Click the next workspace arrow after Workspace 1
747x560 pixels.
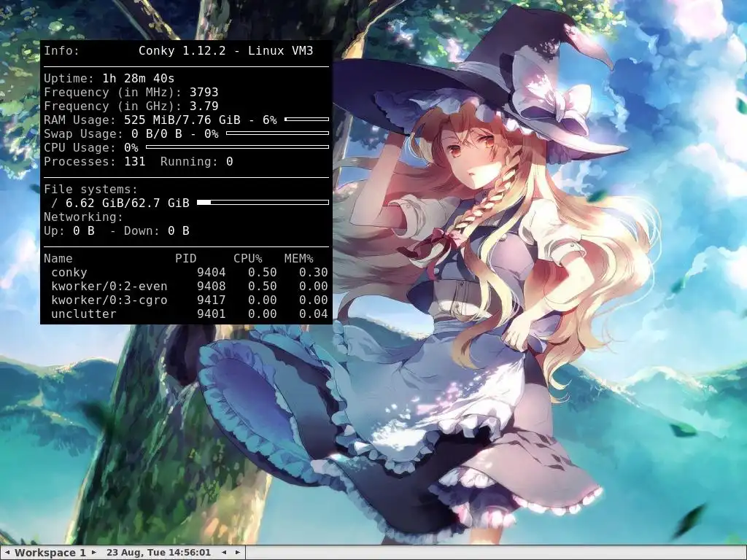tap(94, 553)
